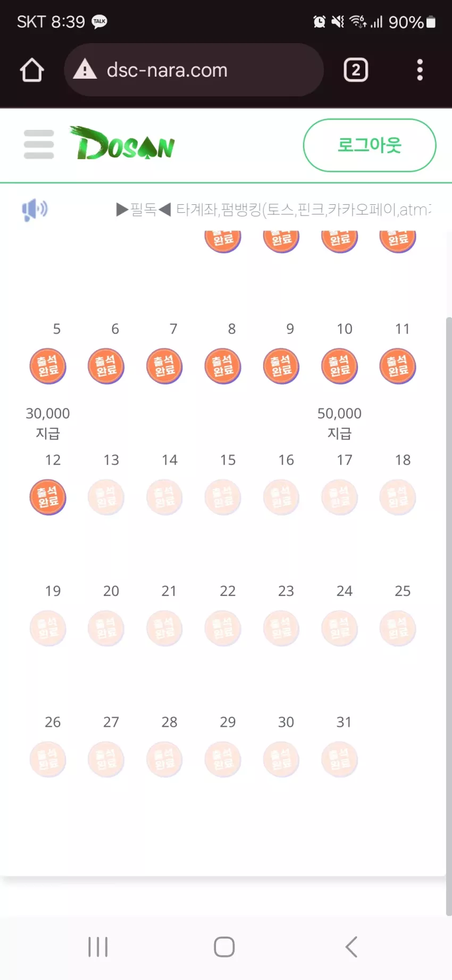Viewport: 452px width, 980px height.
Task: Click the dsc-nara.com address bar
Action: tap(194, 70)
